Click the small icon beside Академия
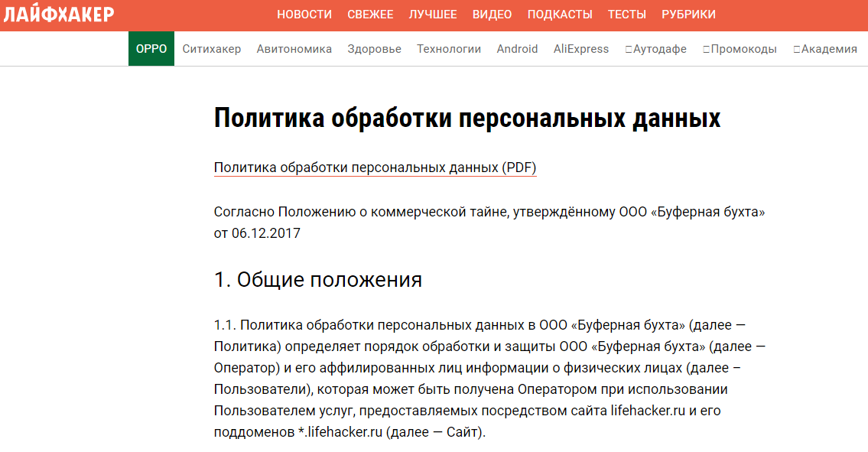868x452 pixels. click(x=797, y=47)
